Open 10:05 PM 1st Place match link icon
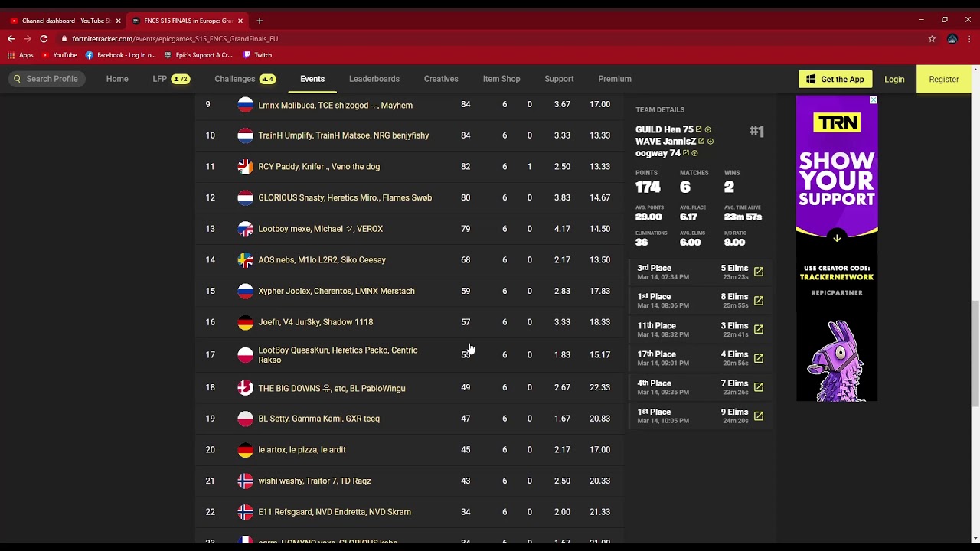 click(759, 416)
